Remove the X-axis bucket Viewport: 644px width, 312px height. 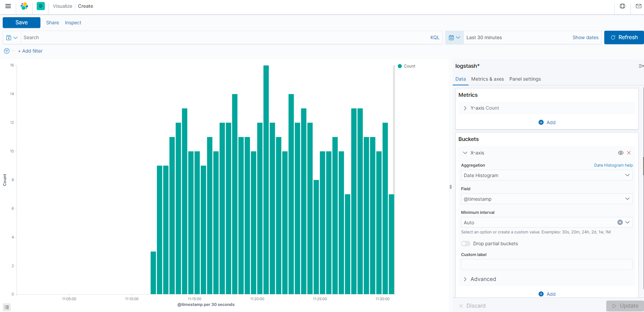pos(629,153)
